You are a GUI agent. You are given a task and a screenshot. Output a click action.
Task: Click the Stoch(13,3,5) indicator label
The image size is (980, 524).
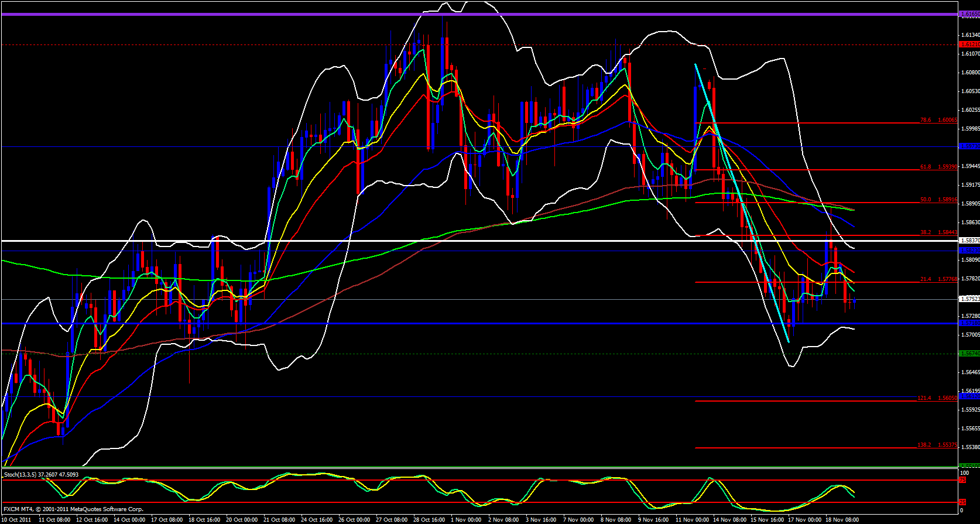[x=41, y=474]
